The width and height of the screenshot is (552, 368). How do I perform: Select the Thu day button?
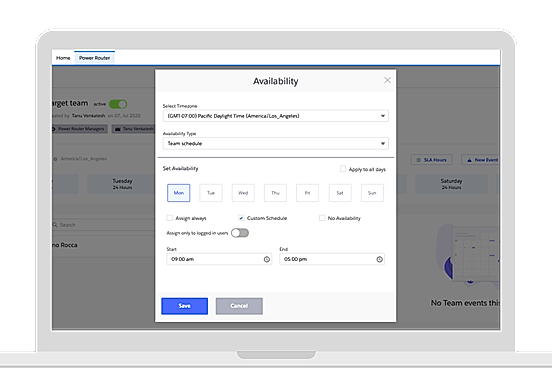pyautogui.click(x=275, y=193)
